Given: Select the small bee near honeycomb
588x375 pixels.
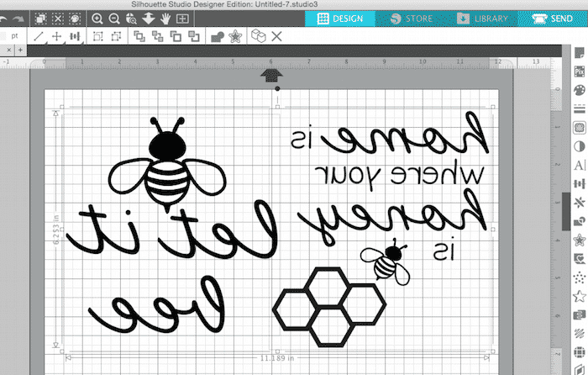Looking at the screenshot, I should tap(385, 261).
